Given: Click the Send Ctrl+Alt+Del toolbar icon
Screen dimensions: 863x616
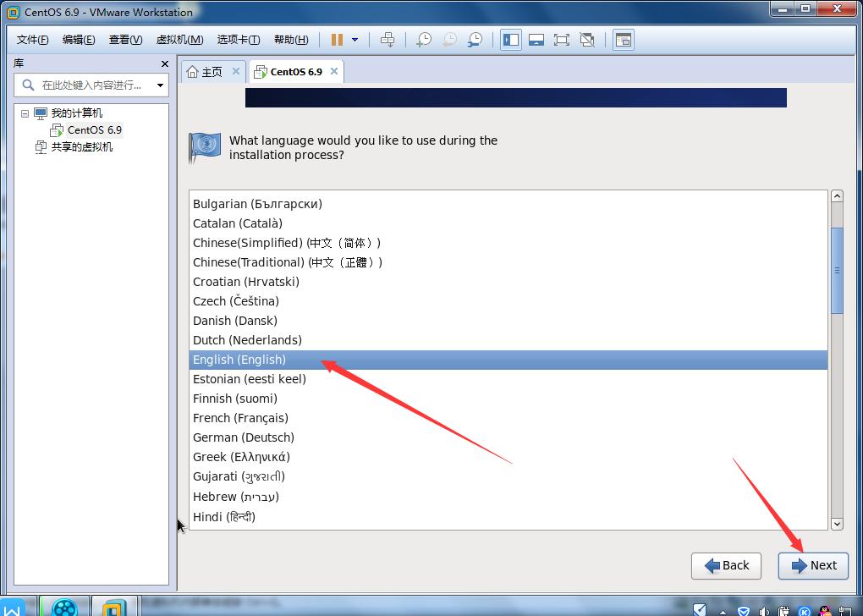Looking at the screenshot, I should (x=388, y=40).
